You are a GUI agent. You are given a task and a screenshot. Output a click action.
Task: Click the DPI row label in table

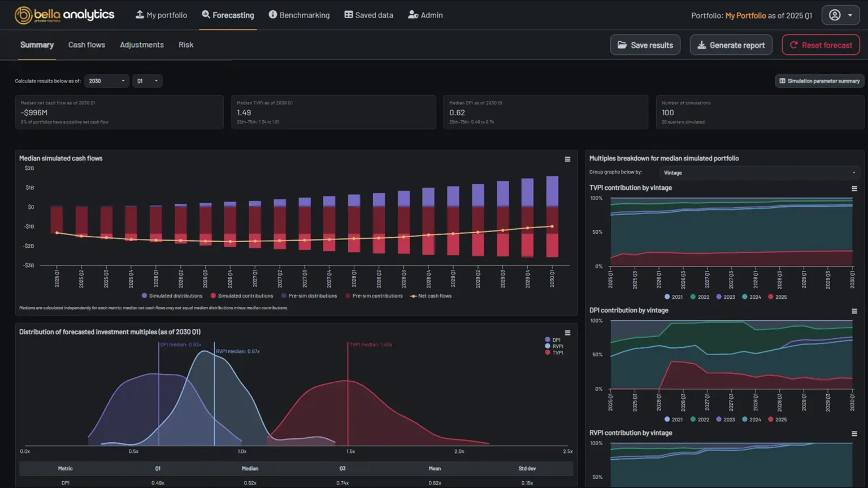[x=66, y=483]
